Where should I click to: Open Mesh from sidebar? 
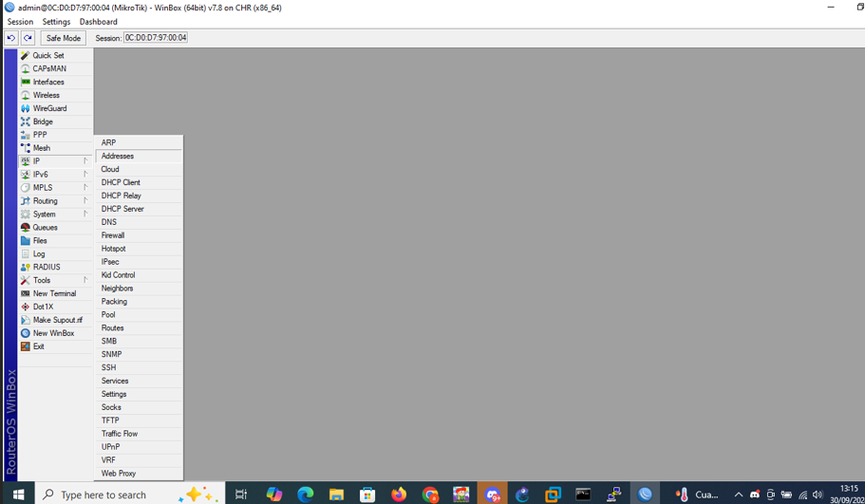coord(55,148)
